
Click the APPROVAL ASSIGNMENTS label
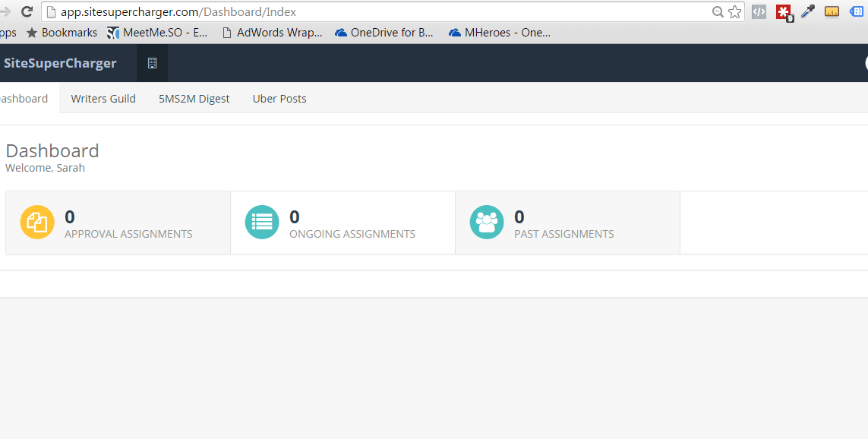click(x=128, y=234)
